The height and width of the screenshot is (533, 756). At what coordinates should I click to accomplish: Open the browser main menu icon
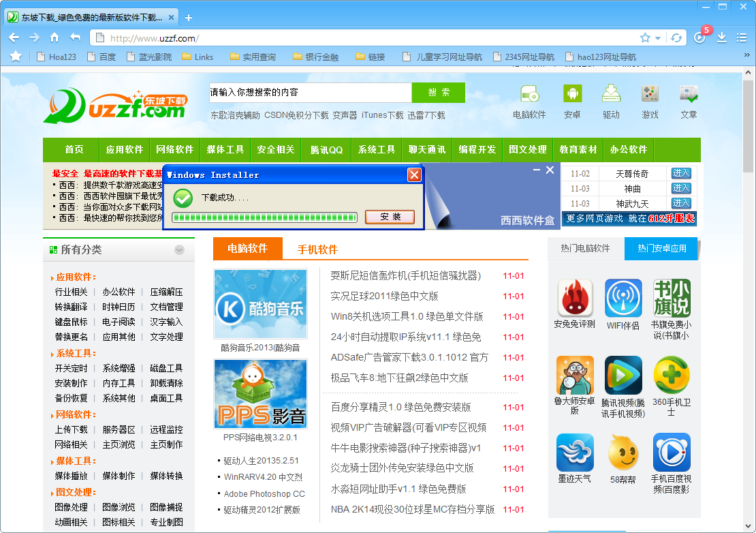pos(742,37)
